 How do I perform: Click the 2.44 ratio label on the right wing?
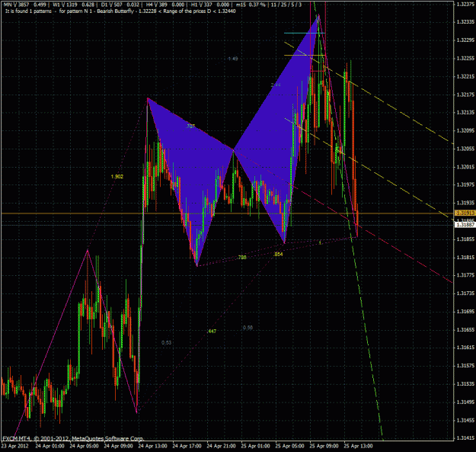(x=276, y=85)
